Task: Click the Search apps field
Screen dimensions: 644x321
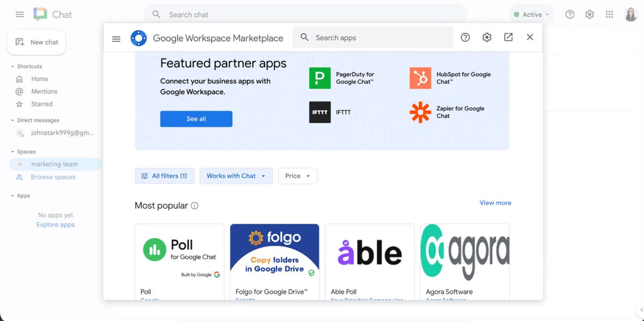Action: [372, 38]
